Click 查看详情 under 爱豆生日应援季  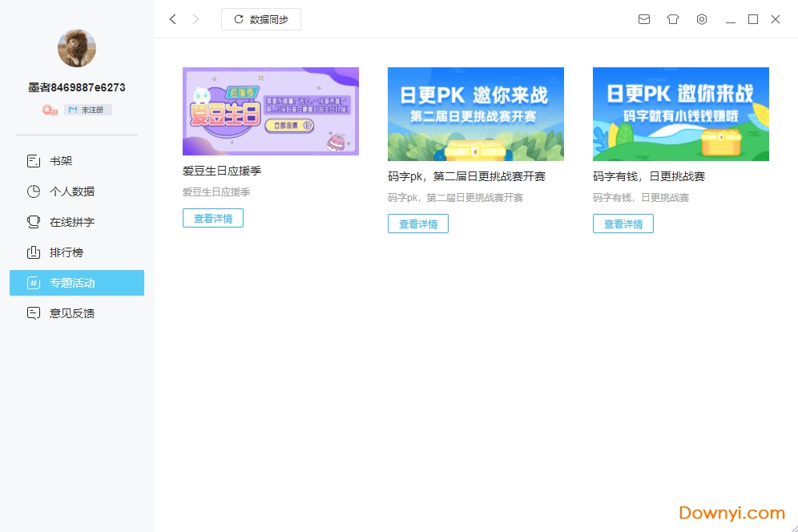pos(213,217)
